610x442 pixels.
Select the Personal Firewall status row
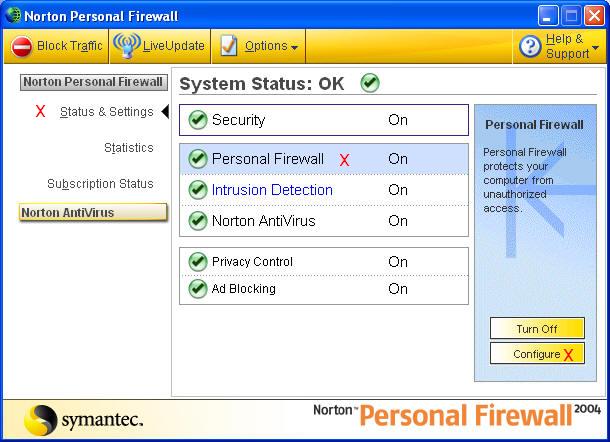(323, 159)
